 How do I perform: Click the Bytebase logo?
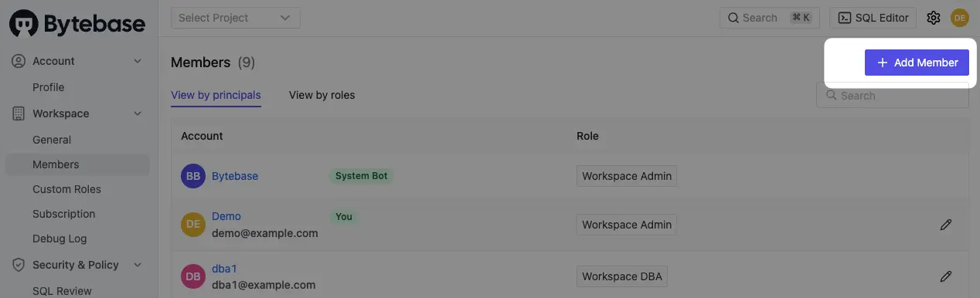(x=77, y=24)
